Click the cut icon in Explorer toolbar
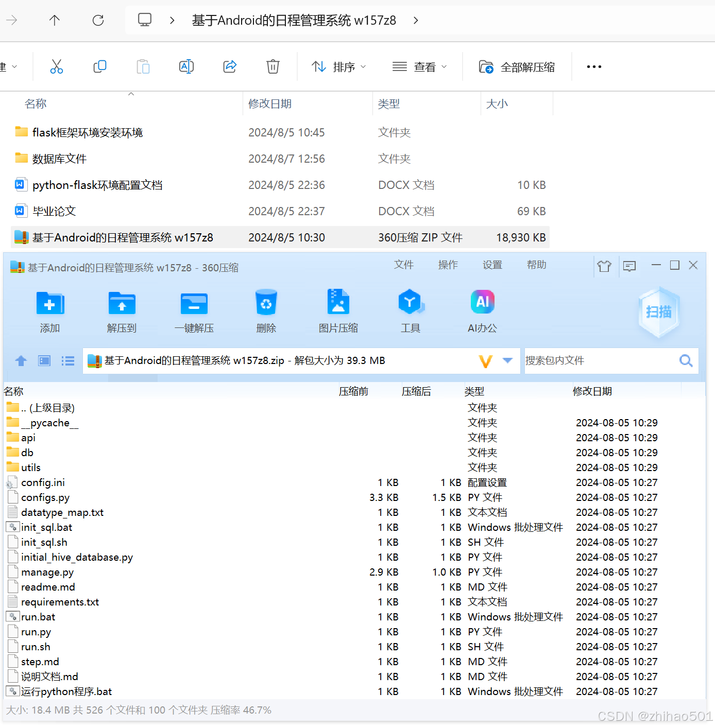Image resolution: width=715 pixels, height=728 pixels. [x=57, y=66]
